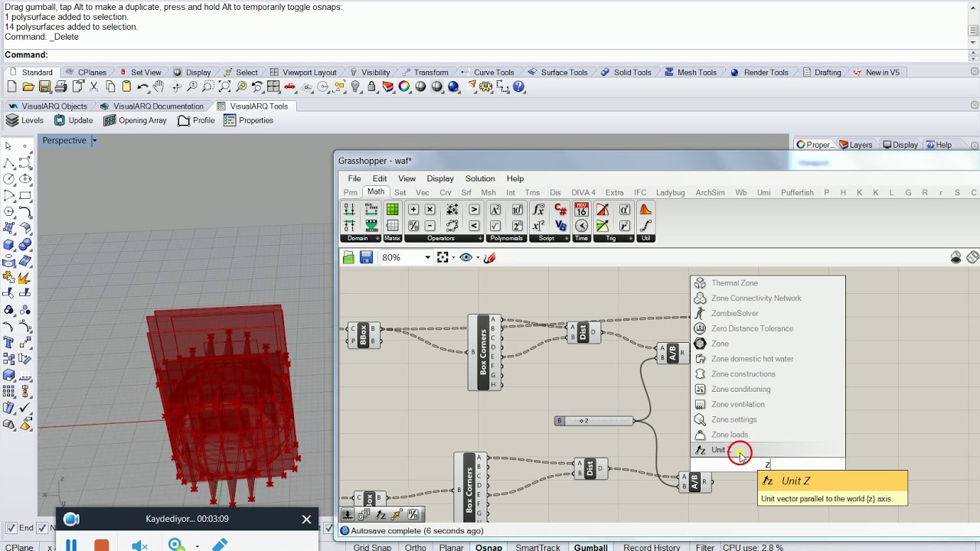Viewport: 980px width, 551px height.
Task: Click the Expression fx component icon
Action: pos(538,210)
